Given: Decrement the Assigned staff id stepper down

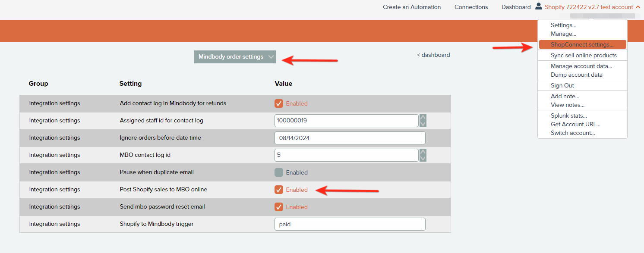Looking at the screenshot, I should [423, 124].
